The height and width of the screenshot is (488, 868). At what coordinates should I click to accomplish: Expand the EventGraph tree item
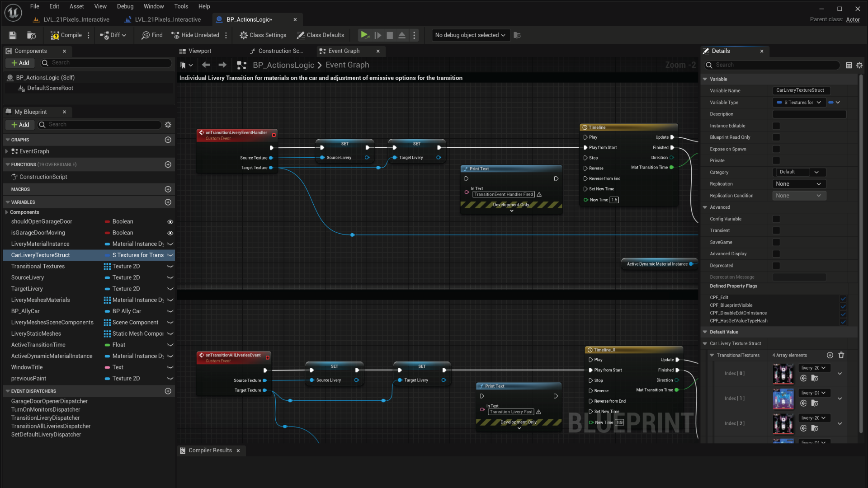6,151
